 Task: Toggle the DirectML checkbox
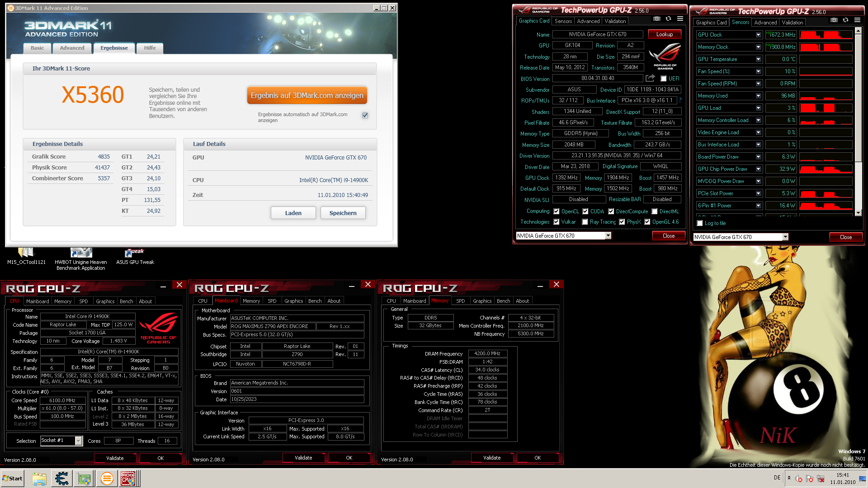(655, 211)
